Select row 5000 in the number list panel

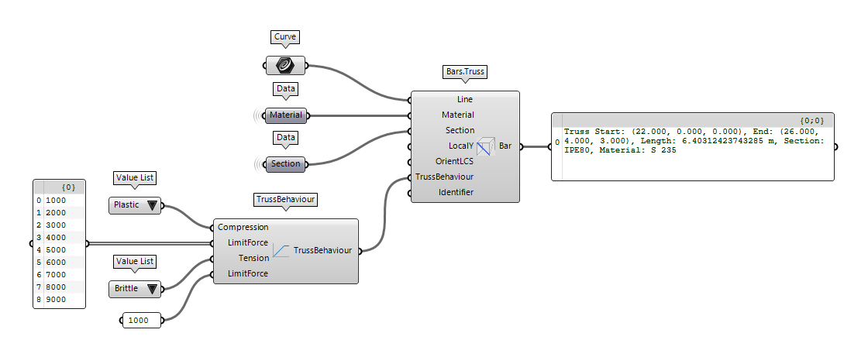click(59, 250)
